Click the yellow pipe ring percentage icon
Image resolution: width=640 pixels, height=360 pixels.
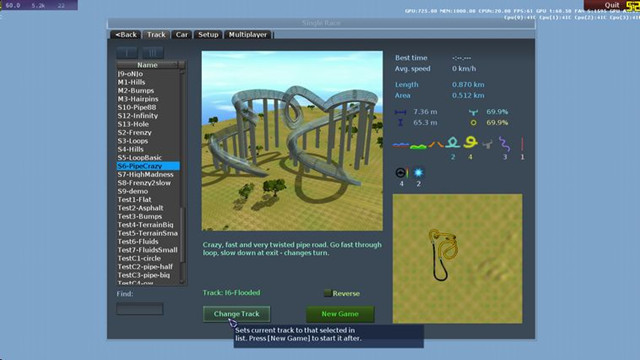pos(473,122)
